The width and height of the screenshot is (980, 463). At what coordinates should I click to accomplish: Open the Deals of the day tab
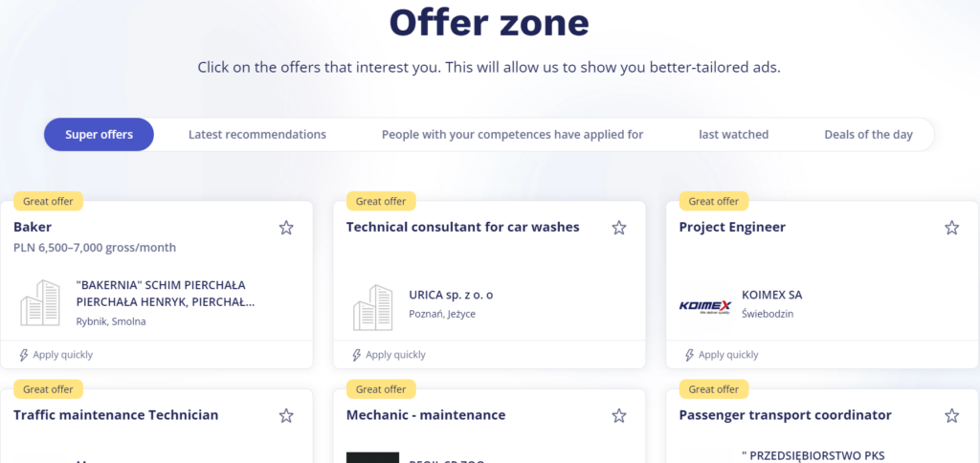coord(869,134)
